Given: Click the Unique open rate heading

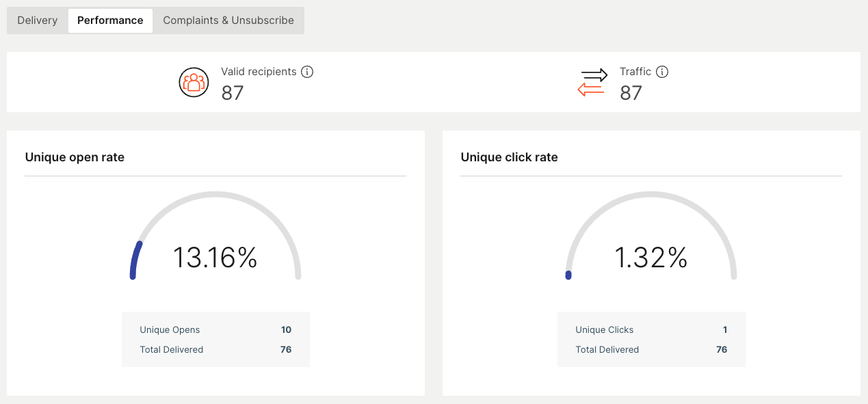Looking at the screenshot, I should 75,157.
